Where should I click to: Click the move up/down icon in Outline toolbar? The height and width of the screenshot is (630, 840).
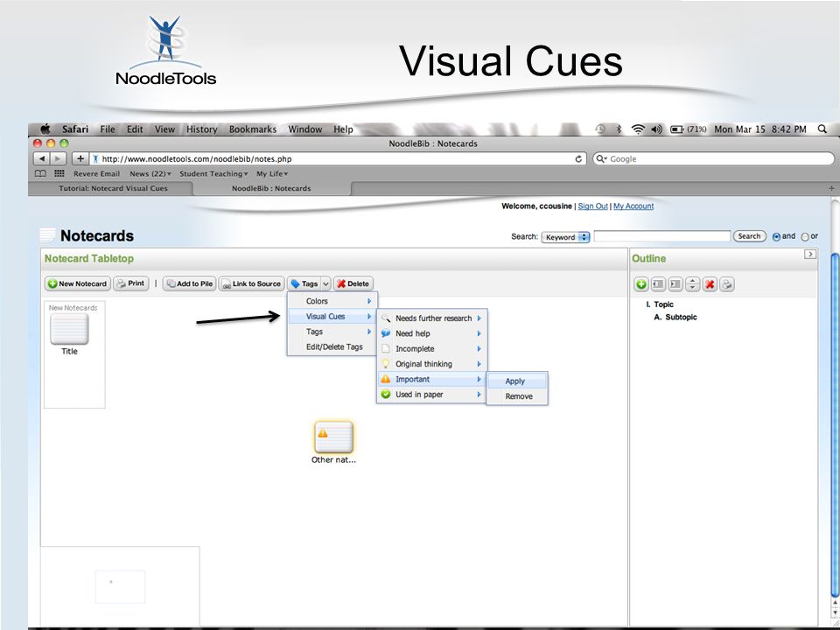pos(693,284)
